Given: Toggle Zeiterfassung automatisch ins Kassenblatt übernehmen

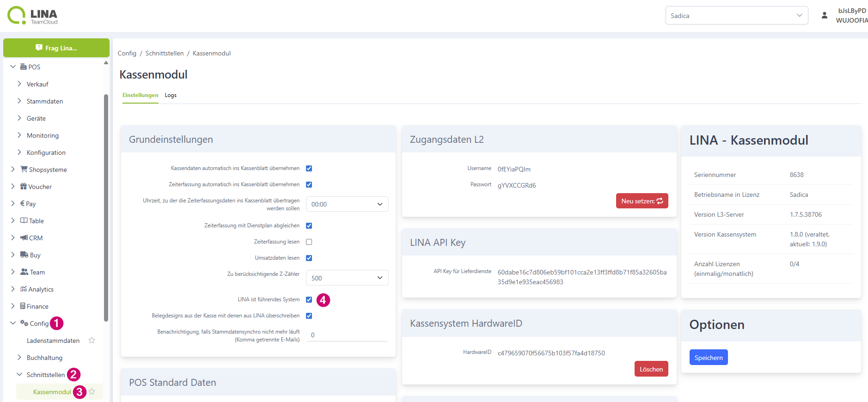Looking at the screenshot, I should [x=309, y=184].
